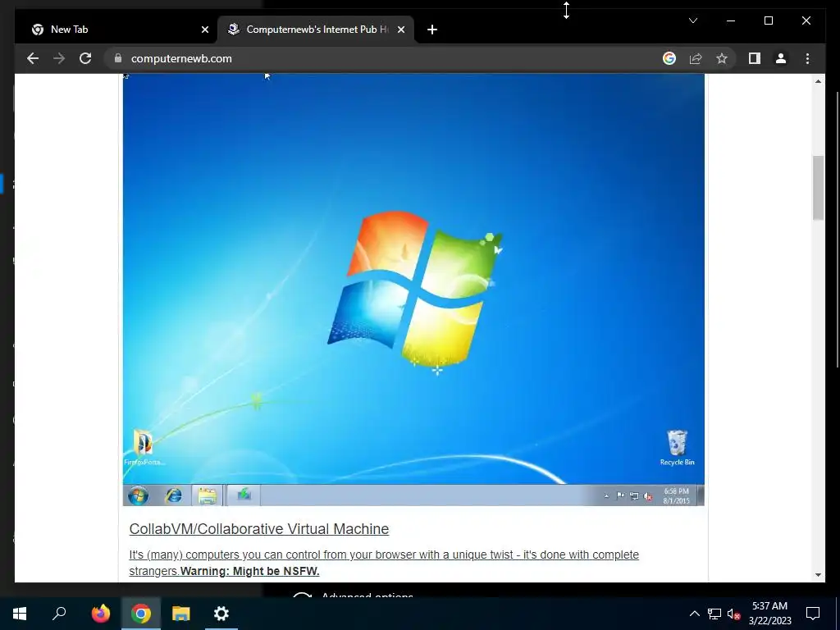Click the scrollbar up arrow
Viewport: 840px width, 630px height.
pyautogui.click(x=818, y=81)
